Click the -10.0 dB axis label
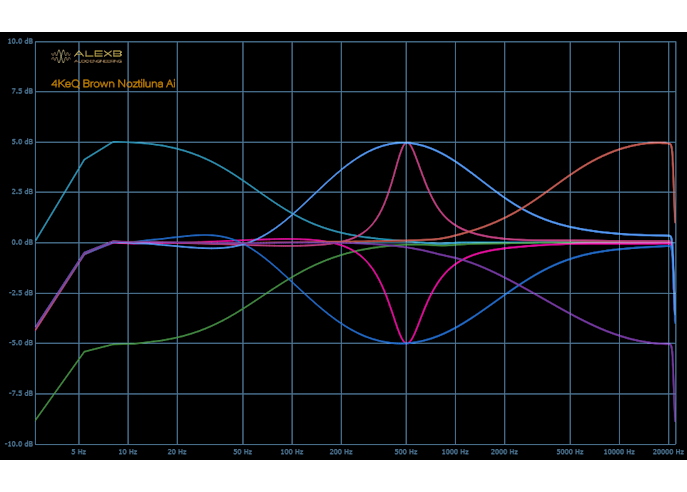The height and width of the screenshot is (492, 687). click(20, 443)
